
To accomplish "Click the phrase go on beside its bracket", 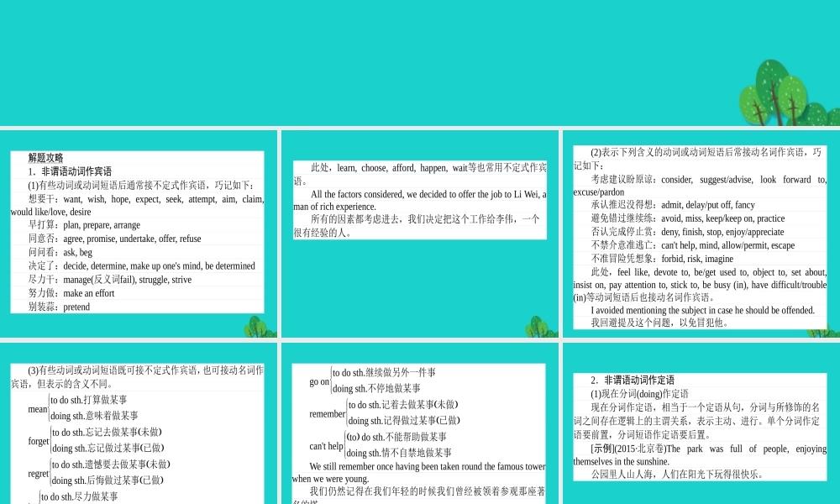I will tap(319, 382).
